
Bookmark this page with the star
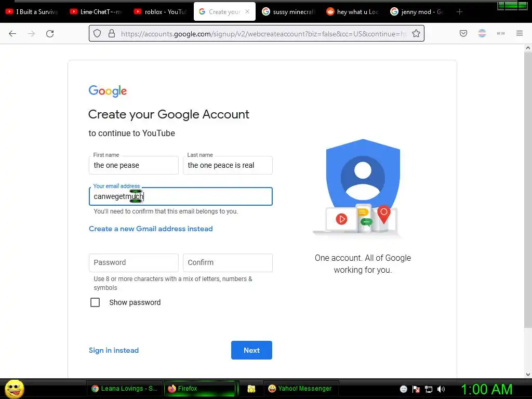click(416, 33)
